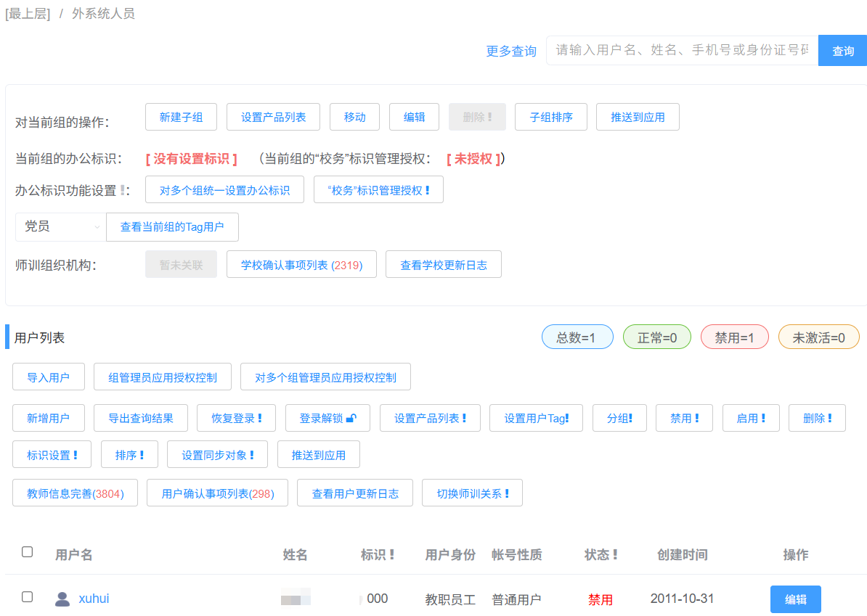Click the user avatar icon beside xuhui
The image size is (867, 616).
pos(62,599)
